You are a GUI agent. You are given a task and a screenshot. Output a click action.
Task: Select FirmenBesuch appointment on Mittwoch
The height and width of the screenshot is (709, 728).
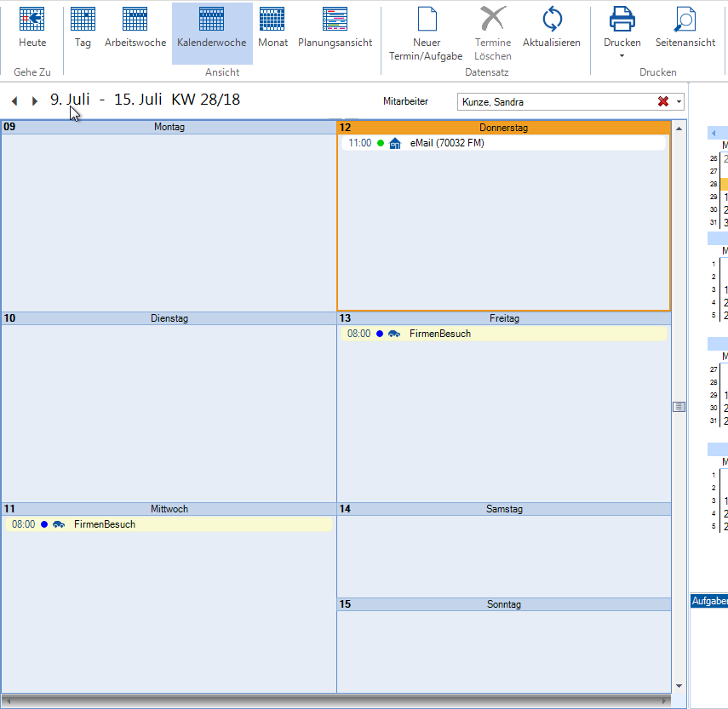104,524
